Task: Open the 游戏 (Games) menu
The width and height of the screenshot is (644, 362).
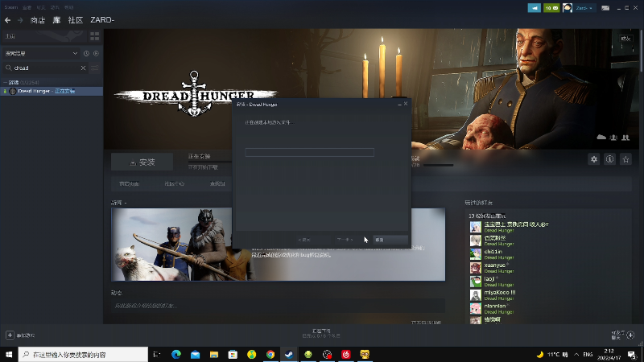Action: 55,7
